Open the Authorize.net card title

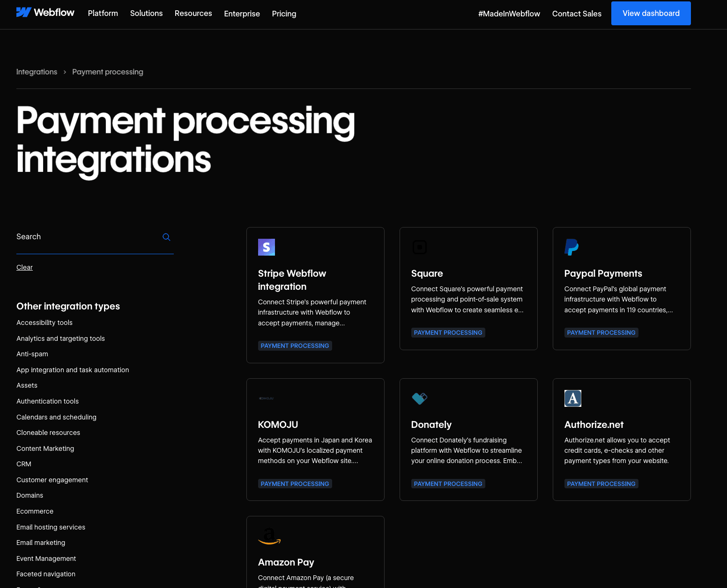pyautogui.click(x=594, y=425)
